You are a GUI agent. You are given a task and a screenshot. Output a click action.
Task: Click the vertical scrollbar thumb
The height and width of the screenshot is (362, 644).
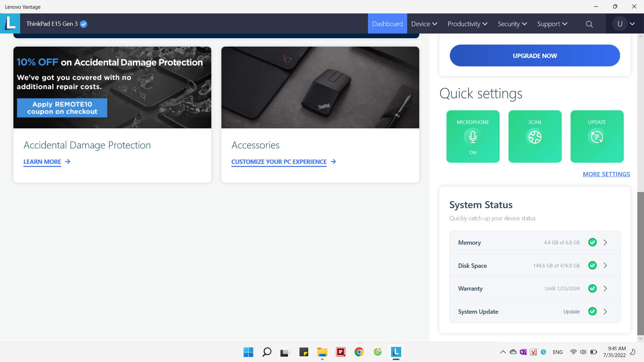(641, 263)
